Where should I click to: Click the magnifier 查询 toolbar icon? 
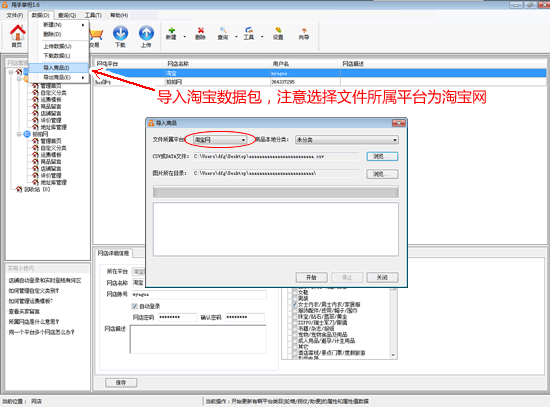(x=223, y=31)
